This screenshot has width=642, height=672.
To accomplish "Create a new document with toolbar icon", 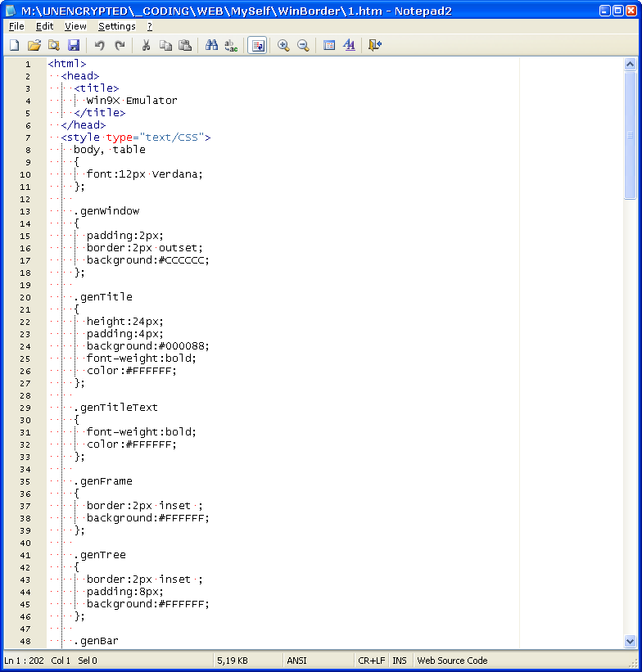I will [x=15, y=45].
